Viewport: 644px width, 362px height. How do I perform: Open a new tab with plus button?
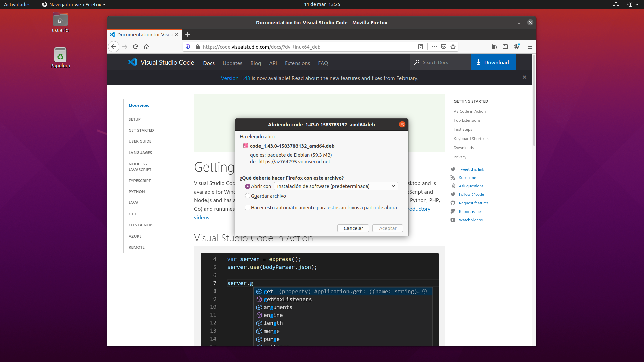pos(188,34)
